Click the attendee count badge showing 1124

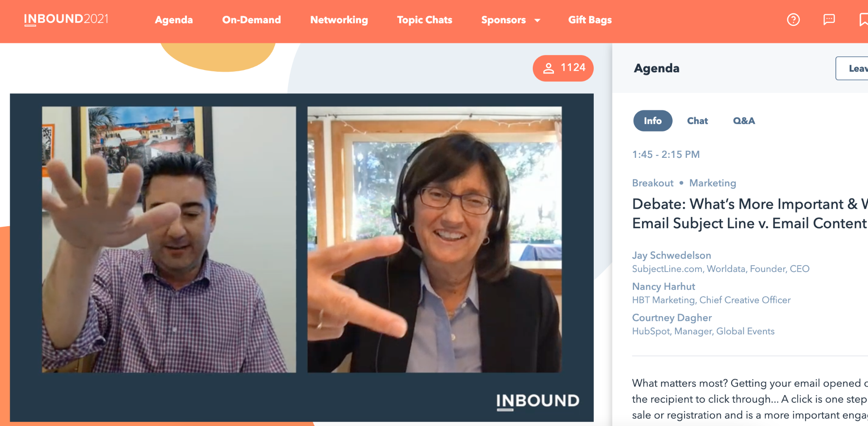pyautogui.click(x=563, y=68)
